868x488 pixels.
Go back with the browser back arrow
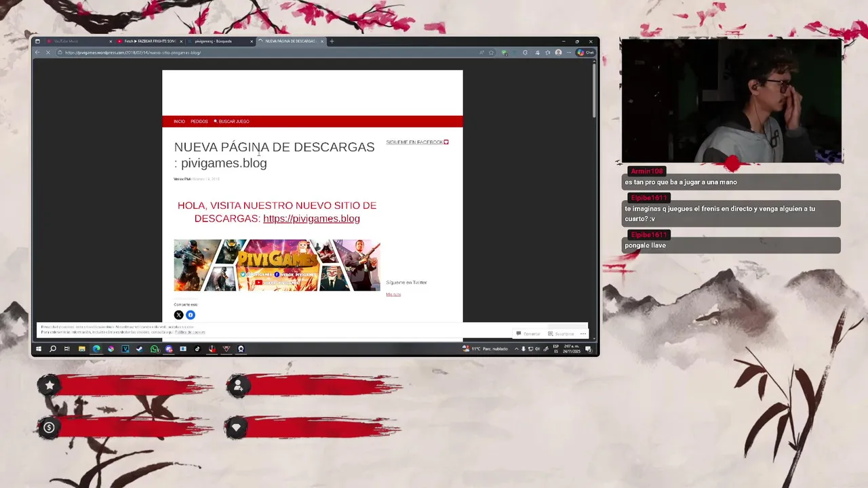tap(37, 52)
